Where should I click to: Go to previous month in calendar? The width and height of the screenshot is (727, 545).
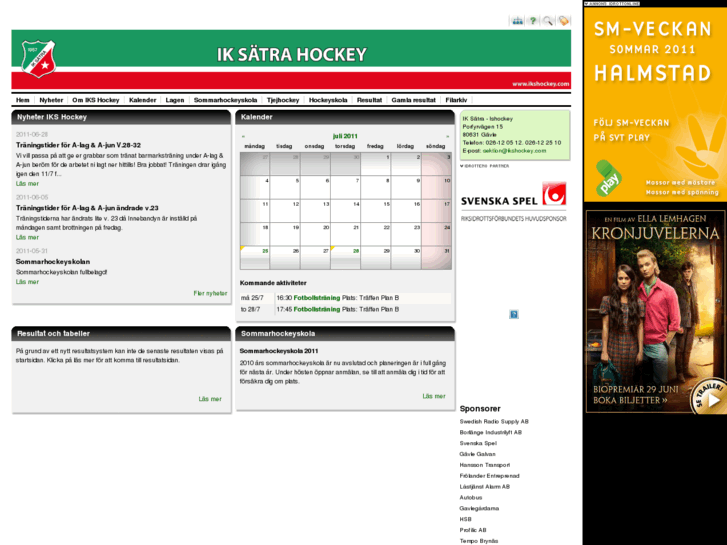tap(243, 136)
